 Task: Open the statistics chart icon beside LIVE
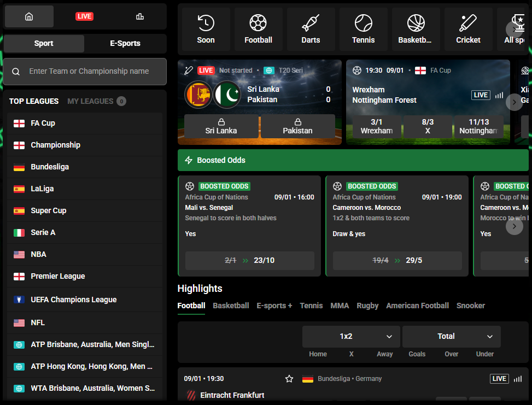140,16
